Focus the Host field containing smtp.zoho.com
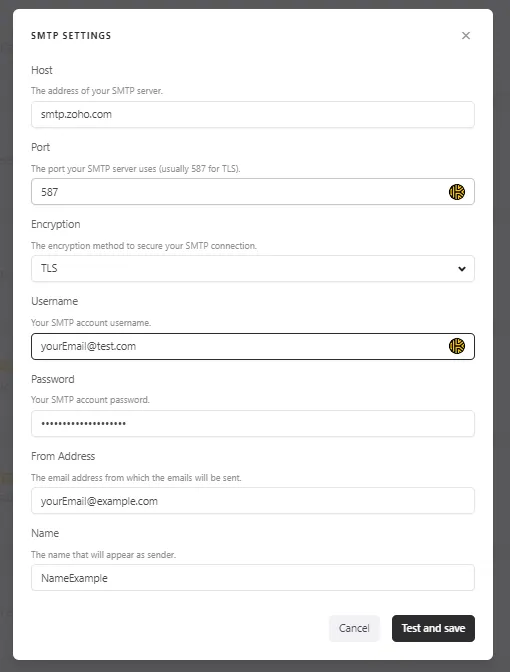The image size is (510, 672). 253,114
